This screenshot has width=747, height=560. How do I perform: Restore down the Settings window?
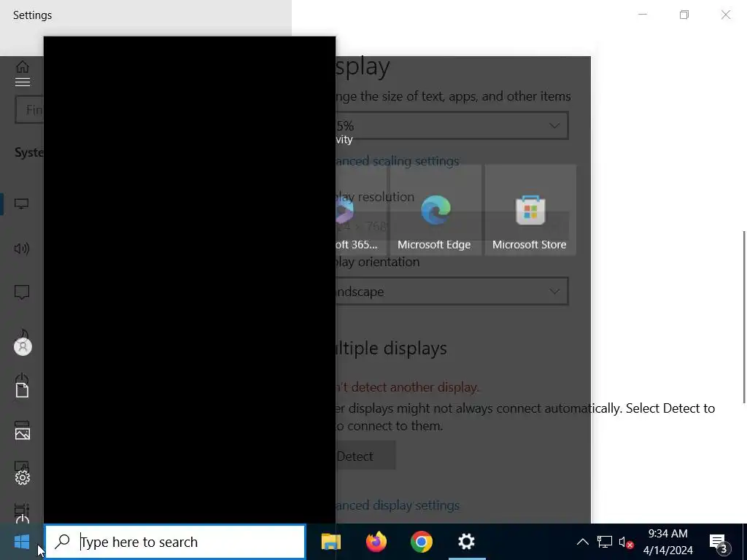click(684, 15)
